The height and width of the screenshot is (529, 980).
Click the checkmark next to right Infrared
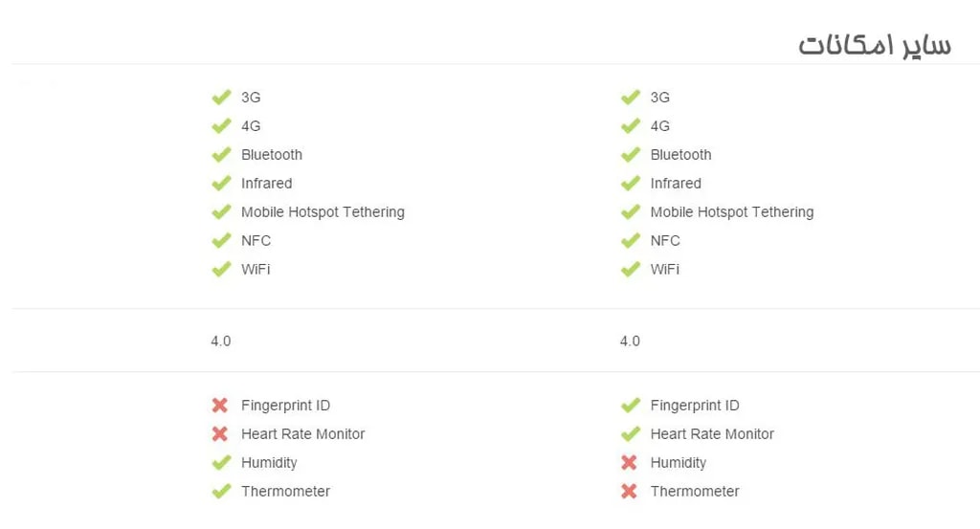tap(630, 184)
